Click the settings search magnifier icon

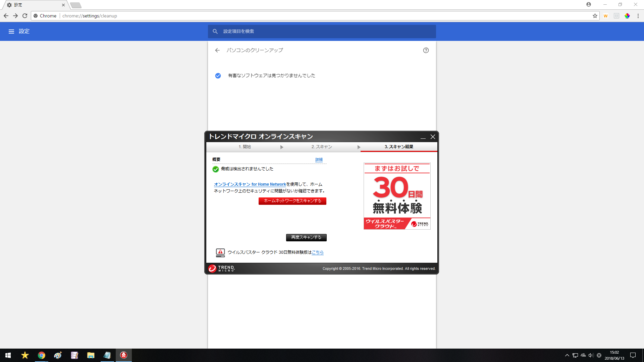(x=215, y=32)
